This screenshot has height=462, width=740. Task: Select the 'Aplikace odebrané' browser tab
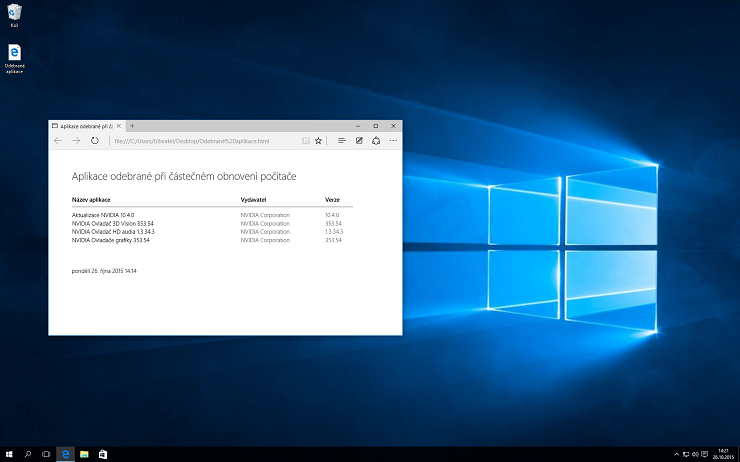point(84,126)
